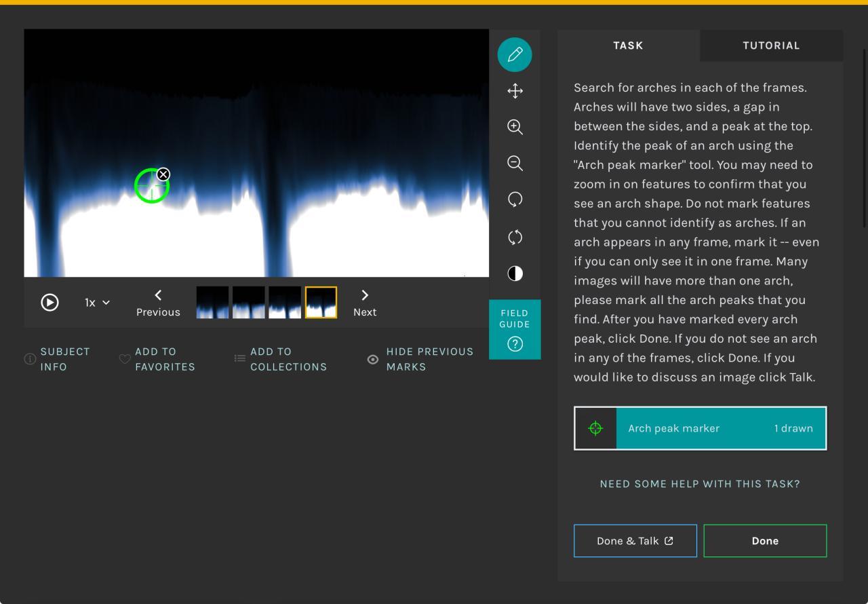
Task: Open Need Some Help With This Task
Action: tap(700, 484)
